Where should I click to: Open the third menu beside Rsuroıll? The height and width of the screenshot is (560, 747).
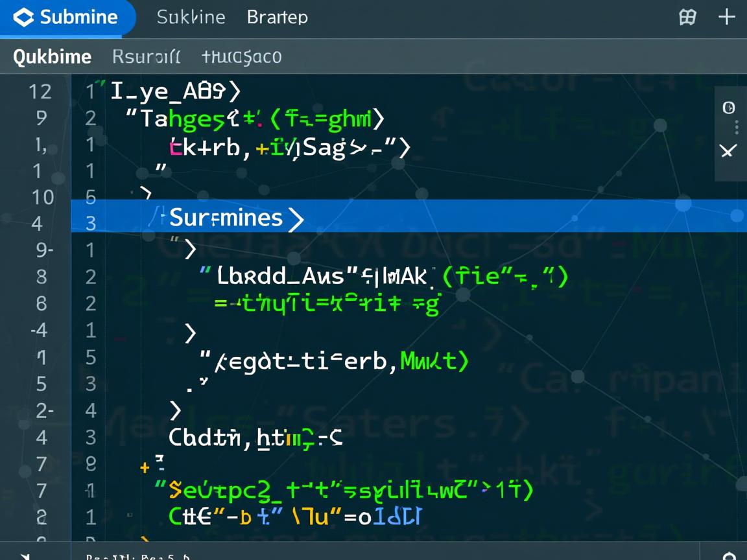pos(241,57)
